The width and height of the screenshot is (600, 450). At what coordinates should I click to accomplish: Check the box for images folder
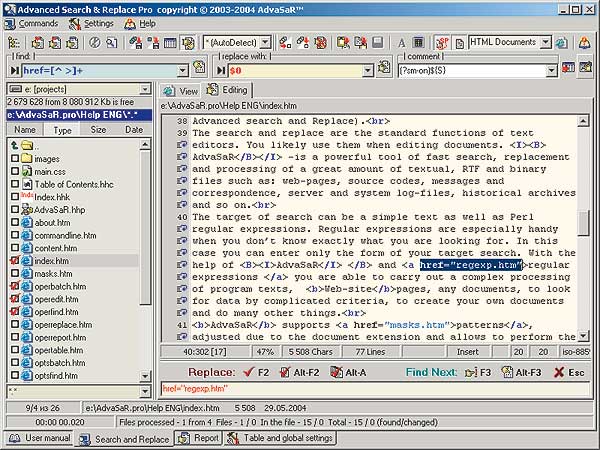point(15,158)
